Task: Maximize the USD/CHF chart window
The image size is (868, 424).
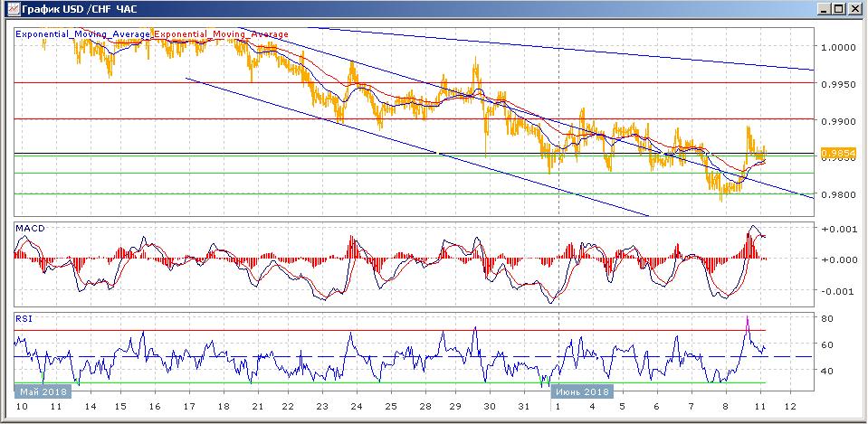Action: click(838, 9)
